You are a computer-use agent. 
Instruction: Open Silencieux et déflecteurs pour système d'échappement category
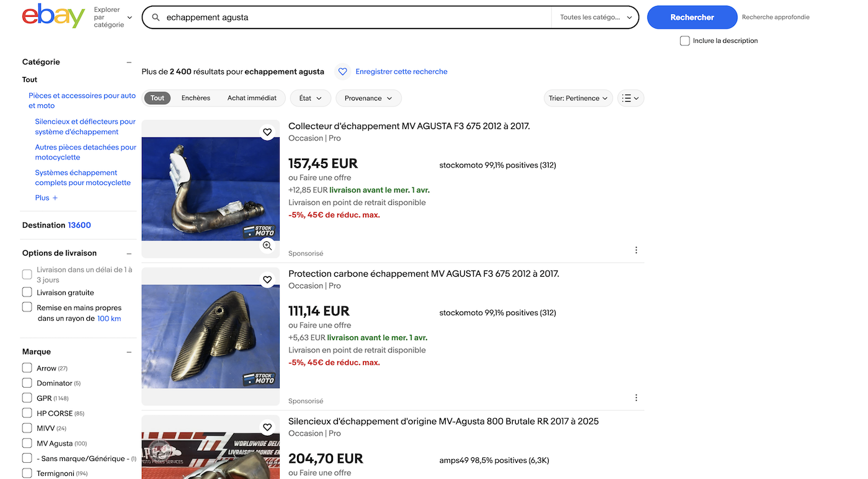[x=85, y=127]
